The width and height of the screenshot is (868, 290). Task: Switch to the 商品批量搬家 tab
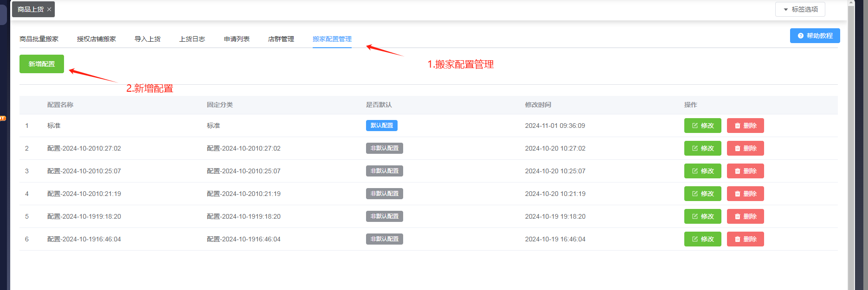click(39, 39)
